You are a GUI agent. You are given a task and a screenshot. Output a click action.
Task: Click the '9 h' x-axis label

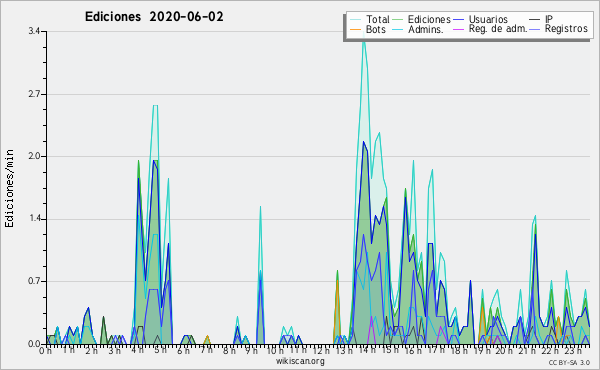[251, 350]
